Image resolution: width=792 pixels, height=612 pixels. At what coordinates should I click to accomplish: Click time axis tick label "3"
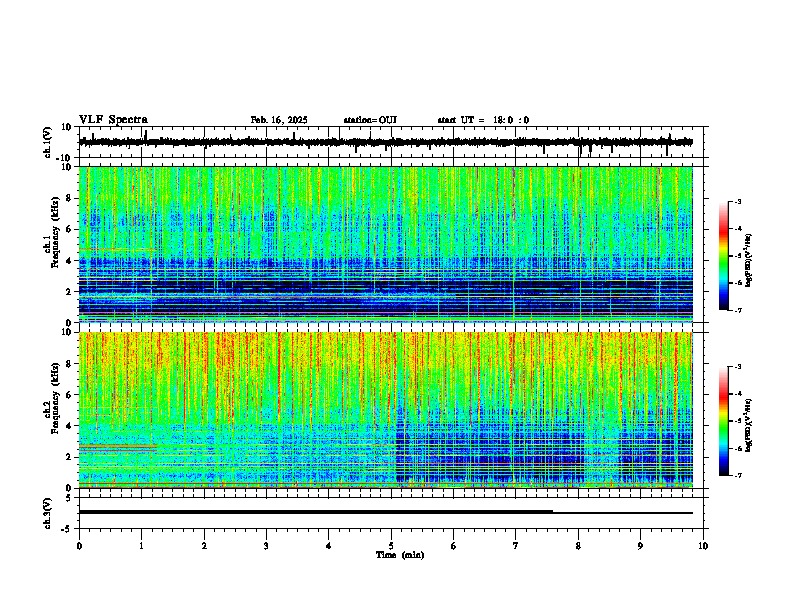click(x=267, y=546)
